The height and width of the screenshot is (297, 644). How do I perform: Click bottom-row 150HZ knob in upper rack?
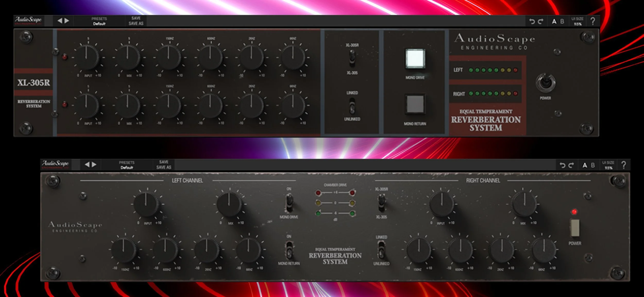169,105
